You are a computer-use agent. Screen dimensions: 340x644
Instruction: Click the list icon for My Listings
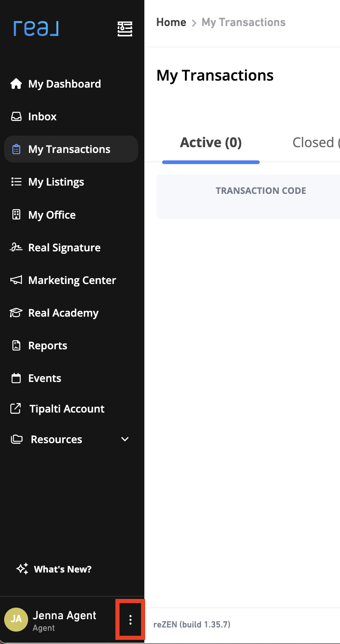tap(16, 182)
